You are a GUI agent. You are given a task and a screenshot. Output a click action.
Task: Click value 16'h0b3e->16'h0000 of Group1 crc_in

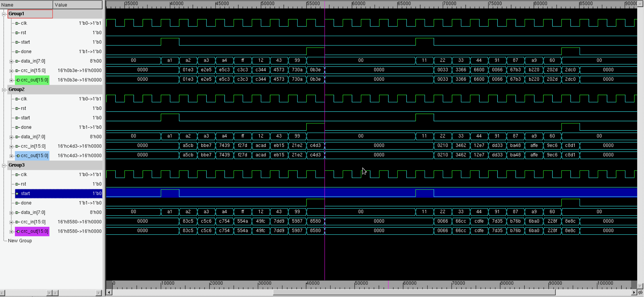tap(80, 70)
